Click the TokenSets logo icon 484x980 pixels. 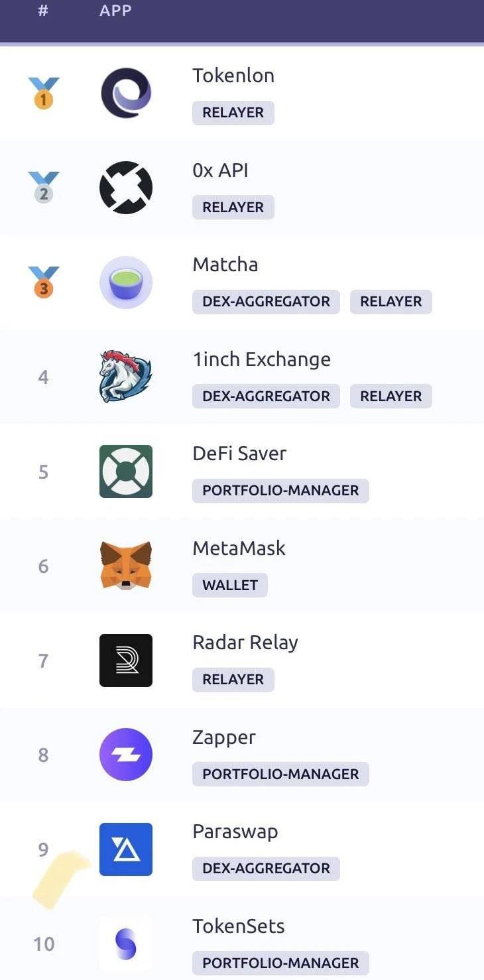[x=126, y=944]
